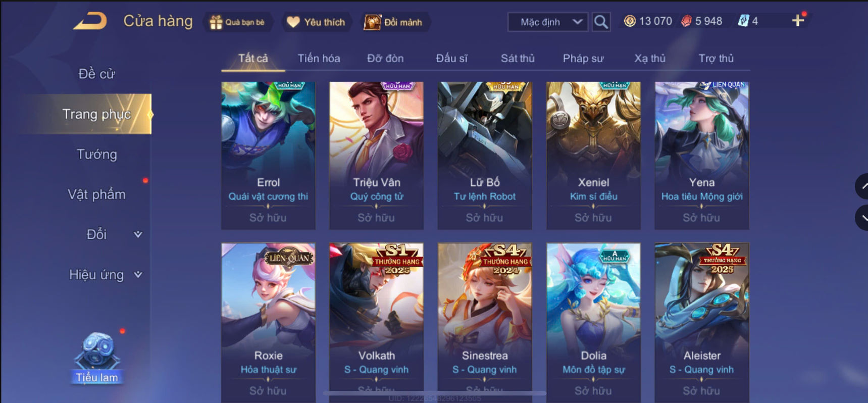Click the side panel up chevron

coord(862,186)
